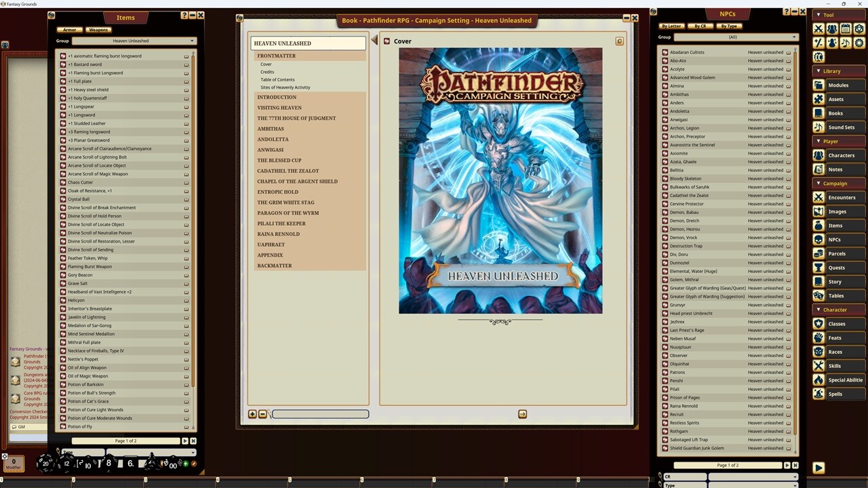The height and width of the screenshot is (488, 868).
Task: Select the Modifiers plus-minus tool
Action: coord(818,42)
